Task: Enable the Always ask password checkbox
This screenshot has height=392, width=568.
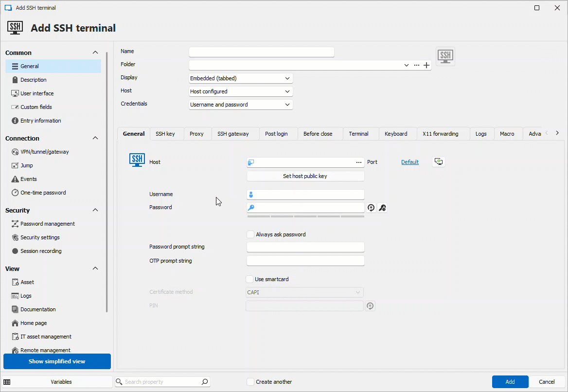Action: tap(250, 234)
